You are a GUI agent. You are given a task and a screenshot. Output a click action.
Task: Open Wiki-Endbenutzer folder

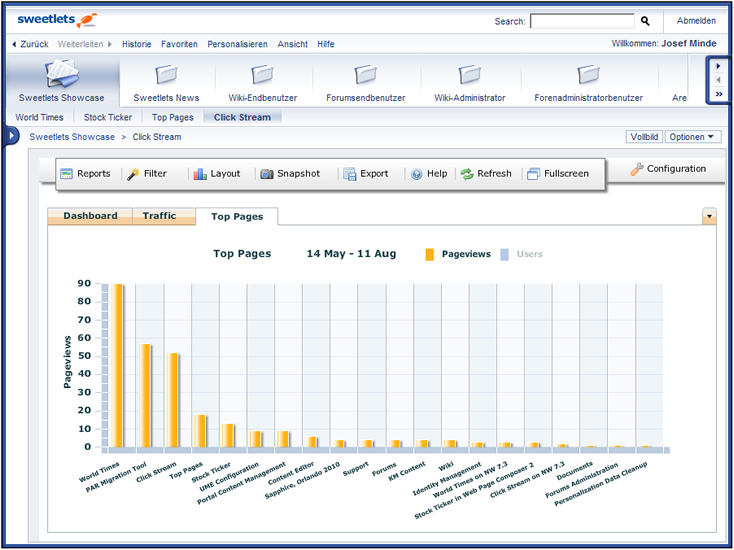pos(262,75)
